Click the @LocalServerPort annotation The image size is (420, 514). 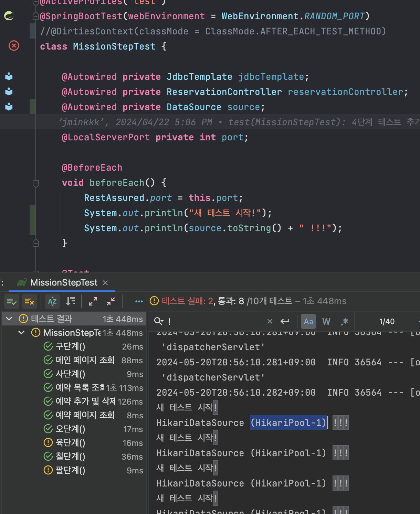pyautogui.click(x=106, y=137)
